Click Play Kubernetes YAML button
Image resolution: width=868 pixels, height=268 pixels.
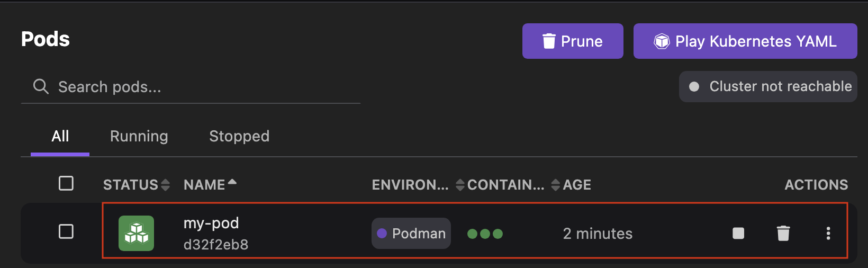coord(745,41)
